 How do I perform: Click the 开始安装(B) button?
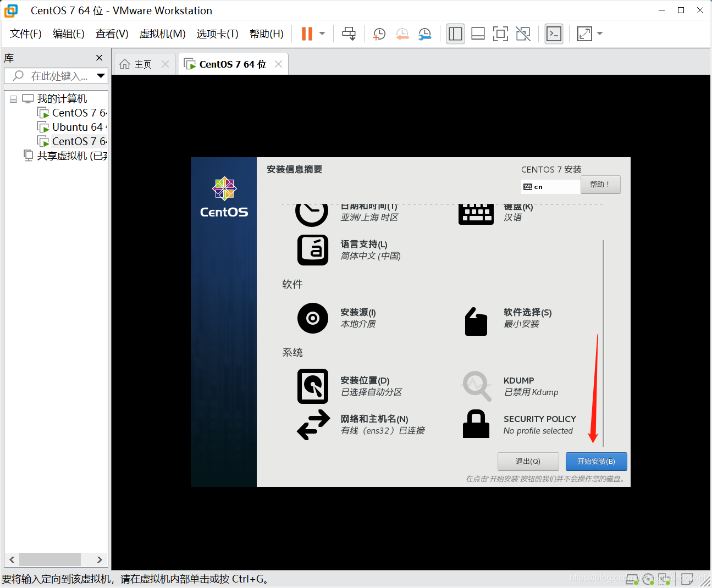click(x=596, y=462)
